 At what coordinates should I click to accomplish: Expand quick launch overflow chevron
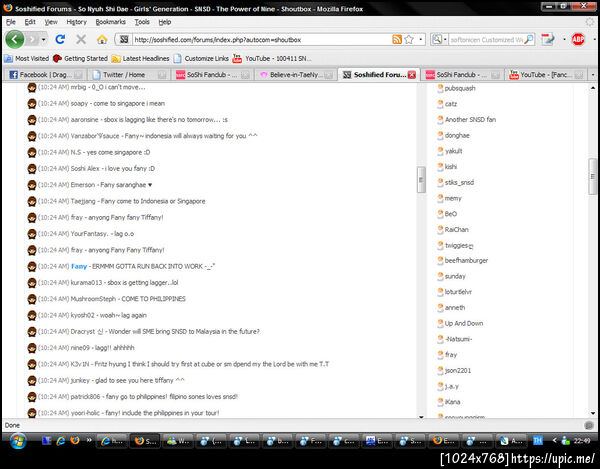[x=89, y=440]
